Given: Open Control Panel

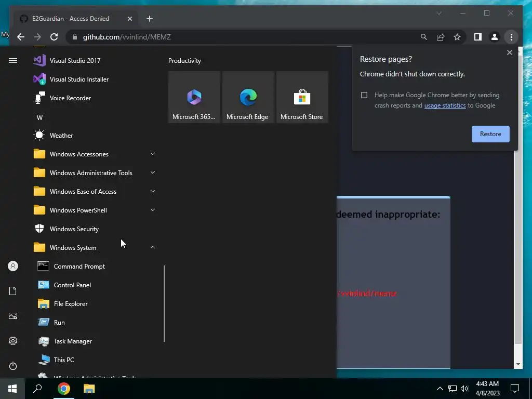Looking at the screenshot, I should (95, 285).
